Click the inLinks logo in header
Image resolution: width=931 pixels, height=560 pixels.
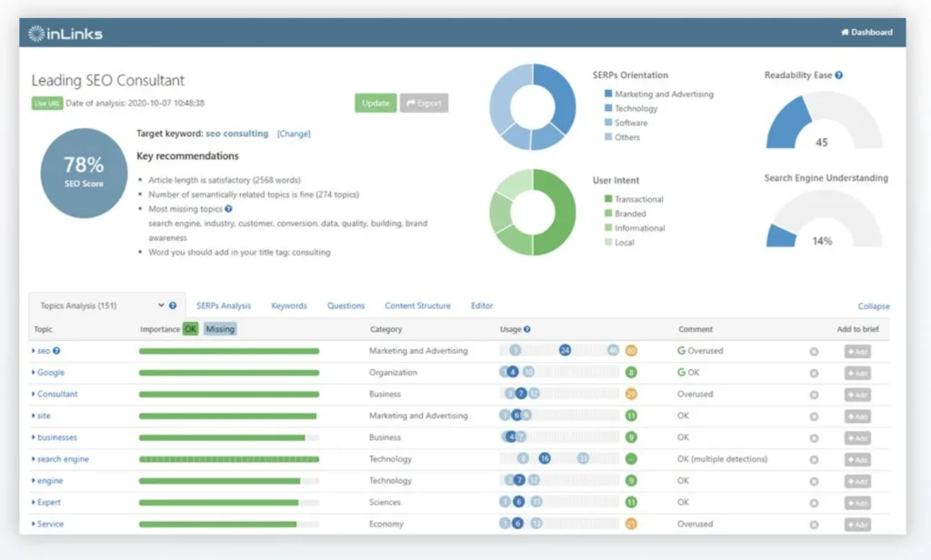[x=65, y=34]
